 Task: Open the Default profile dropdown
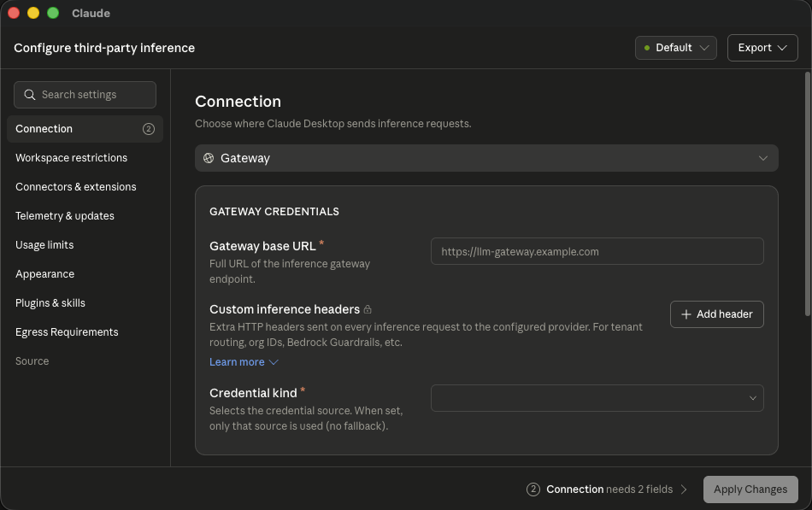676,48
